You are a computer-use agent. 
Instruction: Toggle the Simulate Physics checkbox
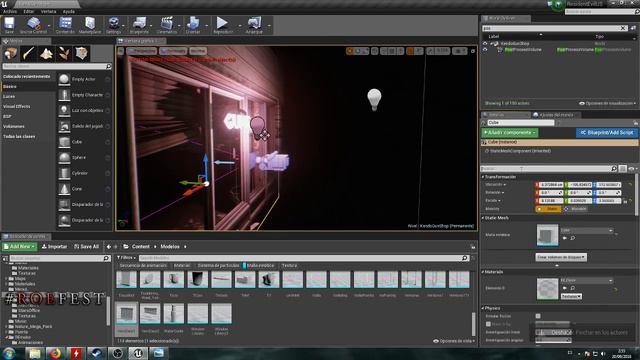(x=538, y=316)
